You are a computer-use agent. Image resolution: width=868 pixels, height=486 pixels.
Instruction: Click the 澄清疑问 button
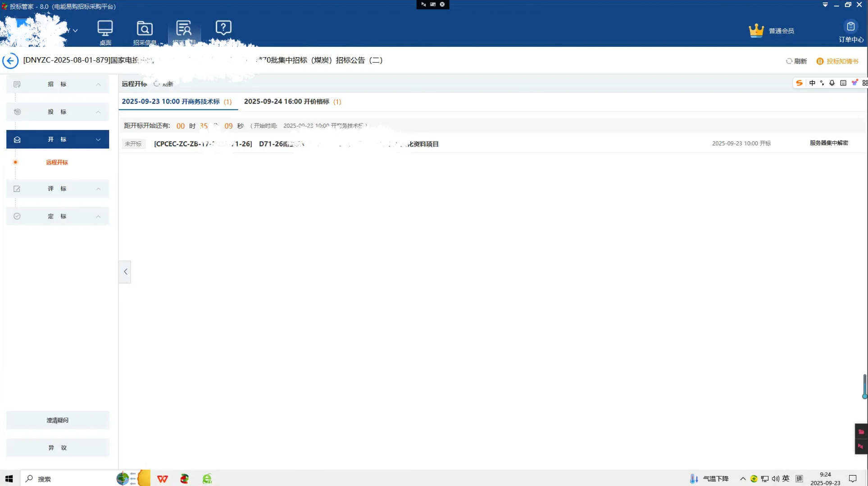58,420
